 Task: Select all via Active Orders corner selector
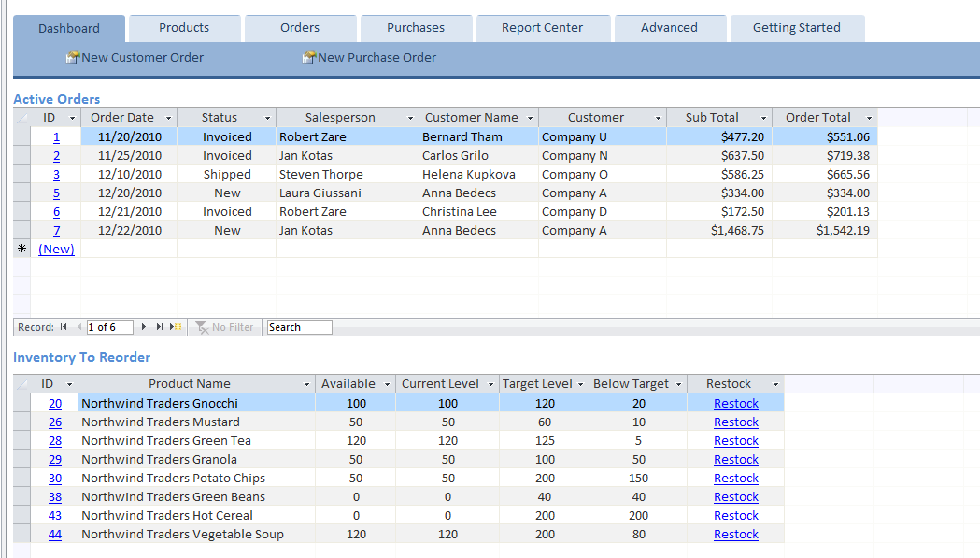21,118
